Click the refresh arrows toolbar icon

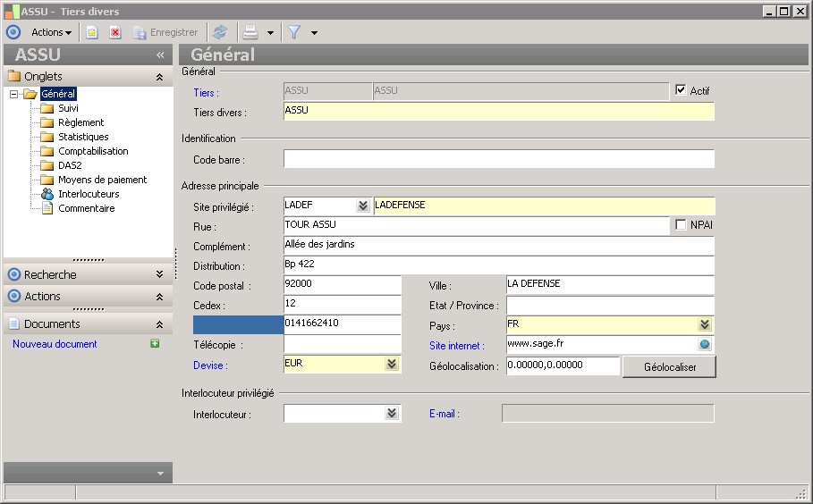pyautogui.click(x=220, y=32)
